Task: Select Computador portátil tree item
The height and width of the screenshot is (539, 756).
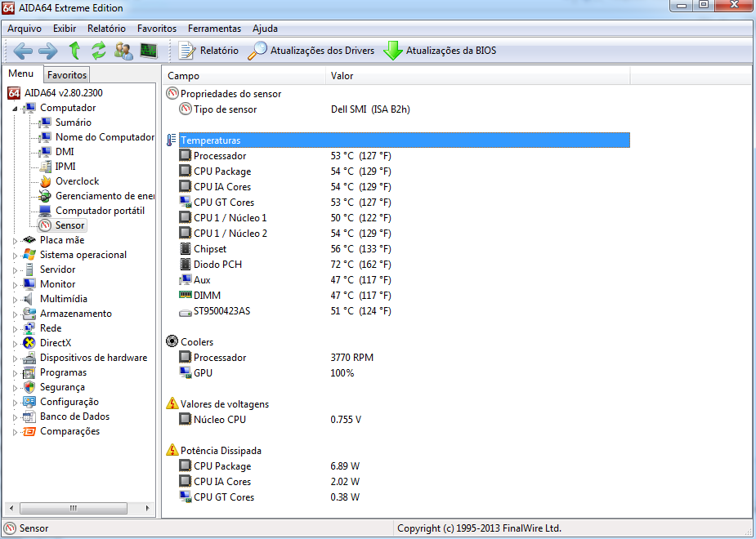Action: pyautogui.click(x=100, y=211)
